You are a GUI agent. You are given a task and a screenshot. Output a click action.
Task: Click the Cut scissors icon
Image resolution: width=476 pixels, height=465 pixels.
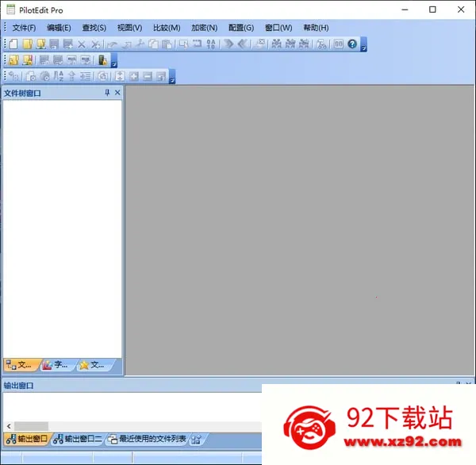point(140,44)
